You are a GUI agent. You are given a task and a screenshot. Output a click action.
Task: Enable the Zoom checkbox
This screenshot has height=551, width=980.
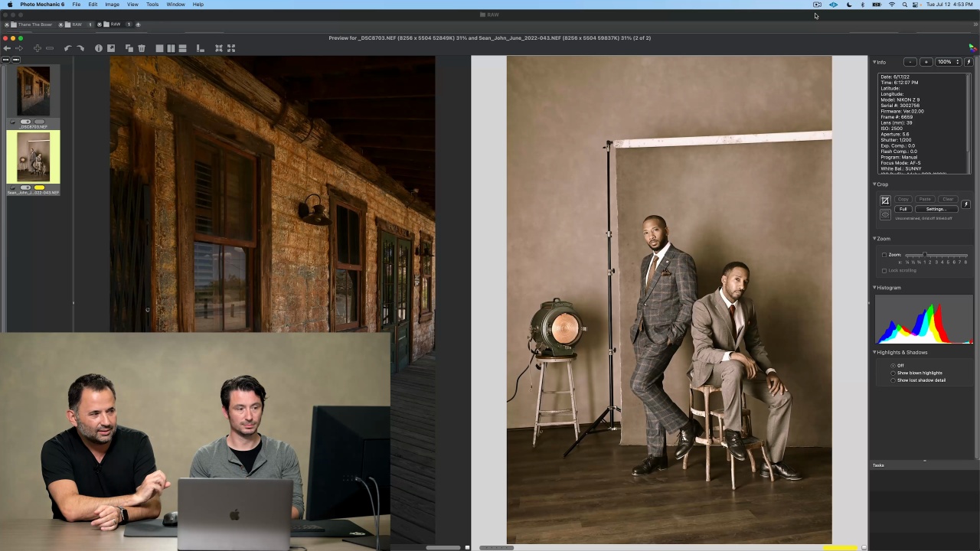[x=884, y=255]
